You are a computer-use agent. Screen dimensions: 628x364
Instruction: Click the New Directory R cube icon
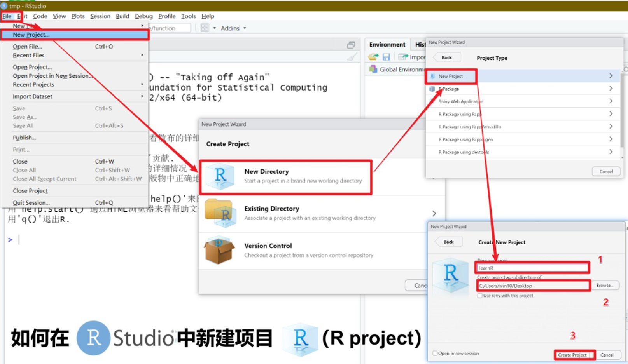[x=220, y=176]
